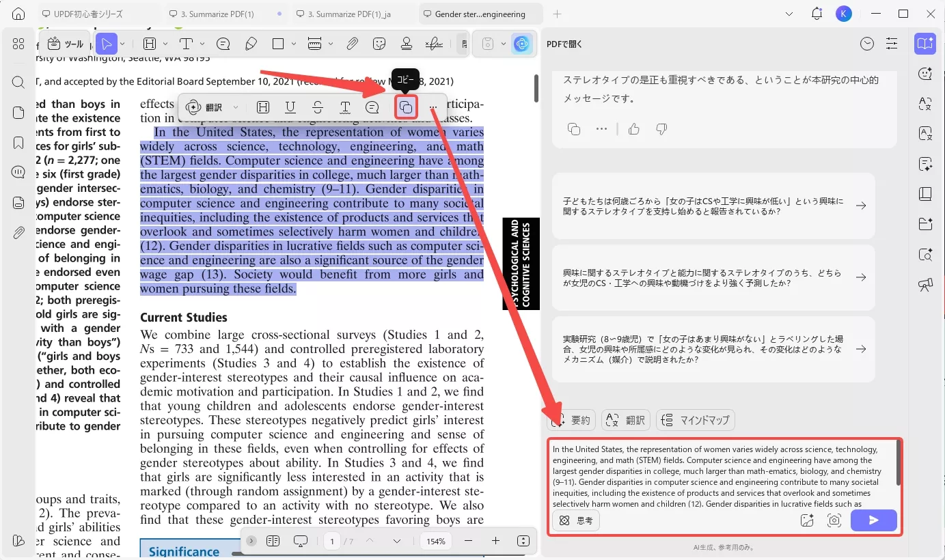Viewport: 945px width, 560px height.
Task: Go to the UPDF home screen icon
Action: click(18, 14)
